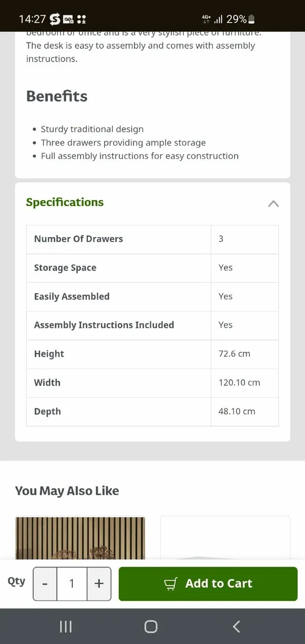Viewport: 305px width, 644px height.
Task: Tap the Benefits heading
Action: click(57, 97)
